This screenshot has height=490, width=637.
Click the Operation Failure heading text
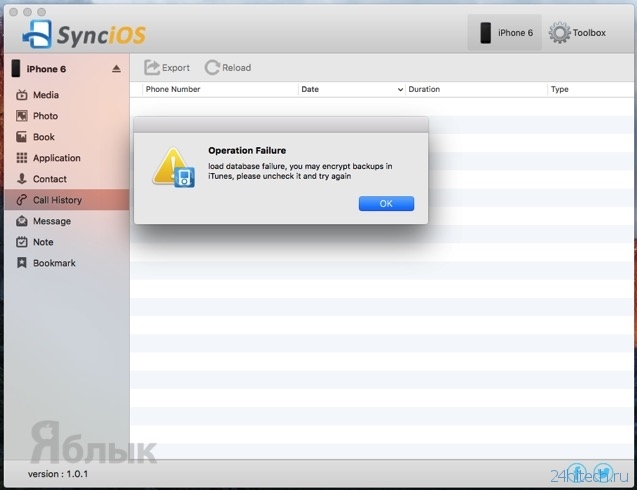coord(247,150)
